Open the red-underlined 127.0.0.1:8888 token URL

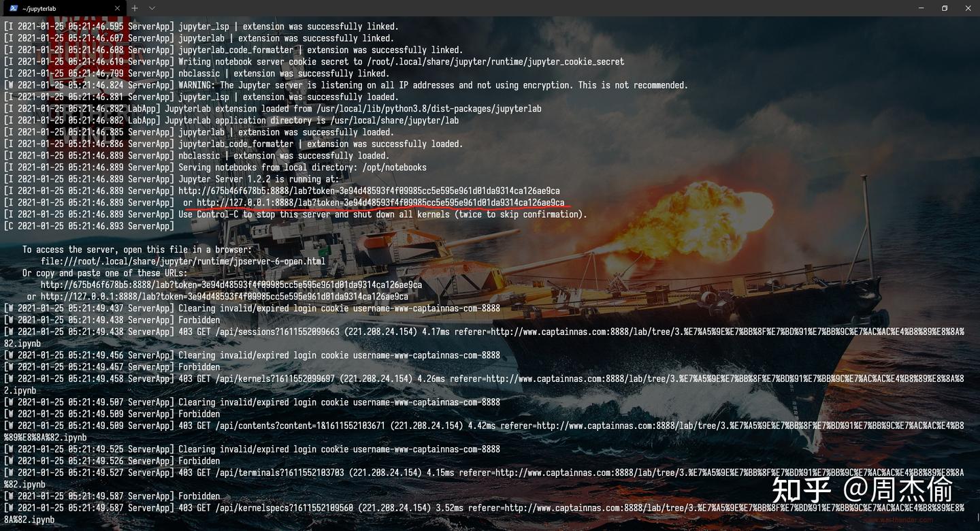point(380,203)
